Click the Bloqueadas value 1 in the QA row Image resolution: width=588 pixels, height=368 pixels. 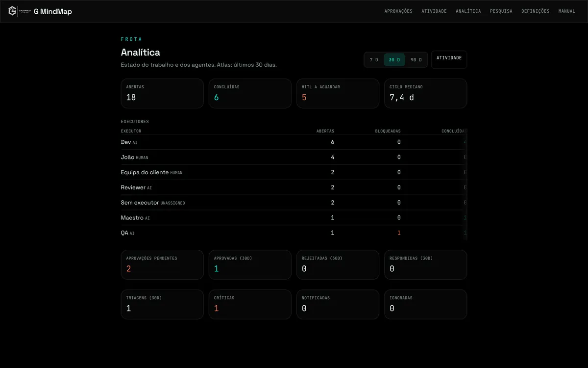click(399, 233)
